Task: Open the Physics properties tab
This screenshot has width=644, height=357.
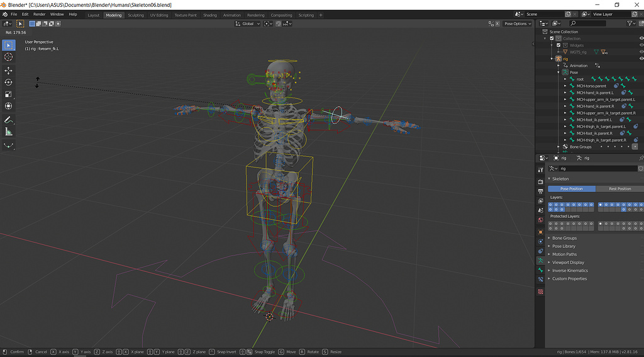Action: [x=540, y=241]
